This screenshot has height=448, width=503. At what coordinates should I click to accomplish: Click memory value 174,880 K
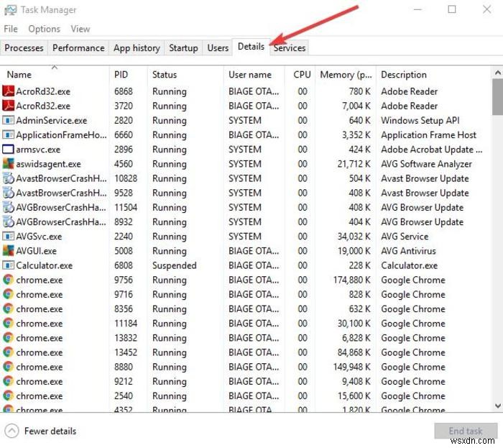pos(351,280)
